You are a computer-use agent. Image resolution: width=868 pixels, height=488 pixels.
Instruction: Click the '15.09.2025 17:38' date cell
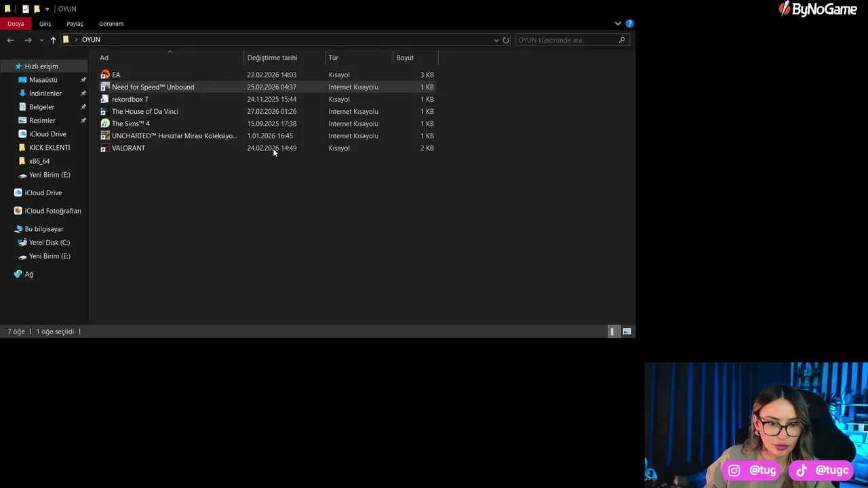point(272,123)
